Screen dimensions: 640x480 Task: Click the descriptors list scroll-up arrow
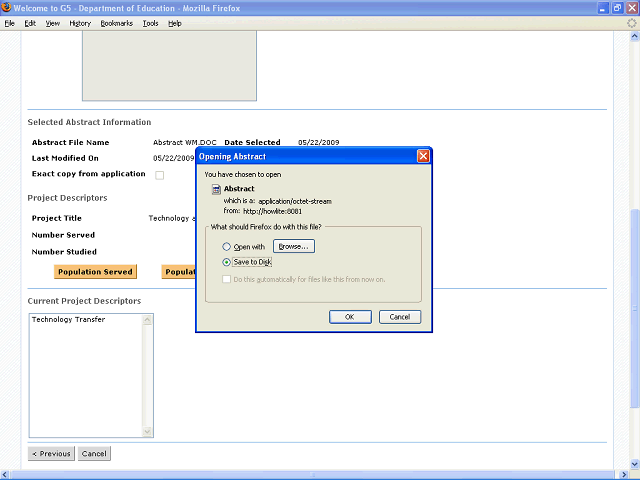(x=147, y=320)
